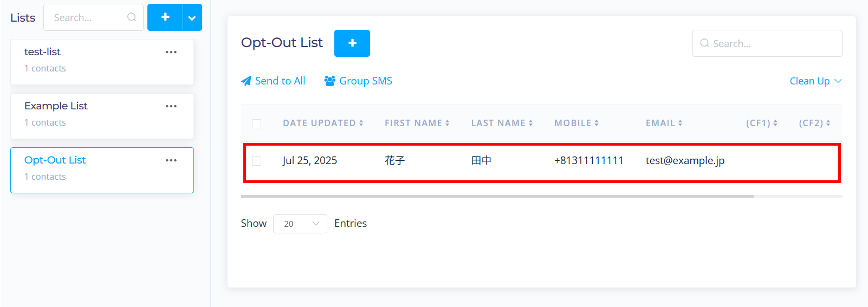Select test-list in the Lists sidebar

(43, 52)
